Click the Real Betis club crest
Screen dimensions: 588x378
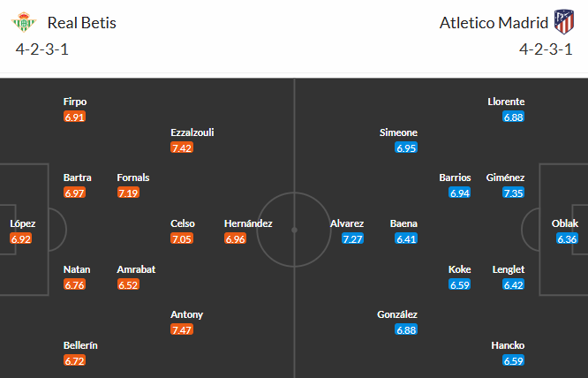tap(26, 22)
